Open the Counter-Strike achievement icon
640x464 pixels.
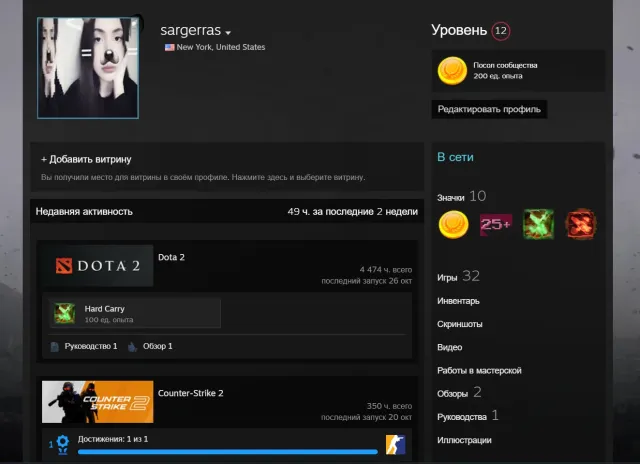click(x=396, y=445)
